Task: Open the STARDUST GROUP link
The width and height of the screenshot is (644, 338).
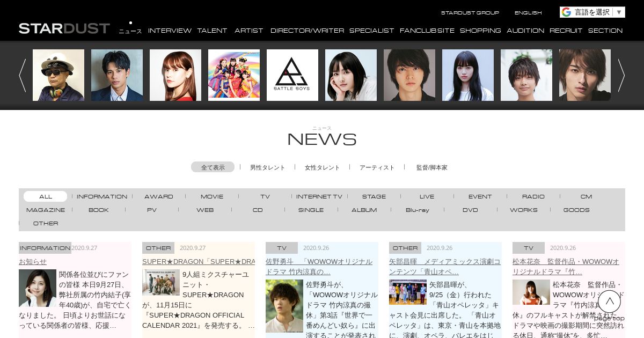Action: (470, 12)
